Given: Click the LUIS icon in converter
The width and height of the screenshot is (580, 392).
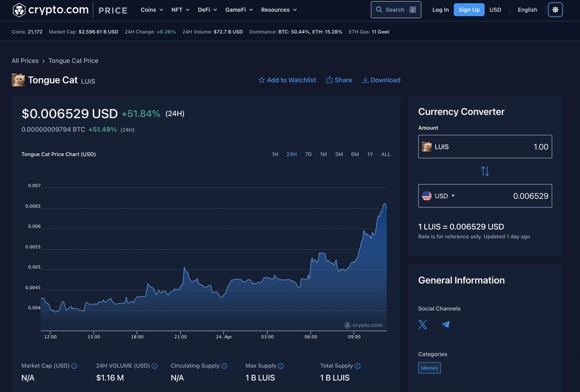Looking at the screenshot, I should tap(427, 146).
